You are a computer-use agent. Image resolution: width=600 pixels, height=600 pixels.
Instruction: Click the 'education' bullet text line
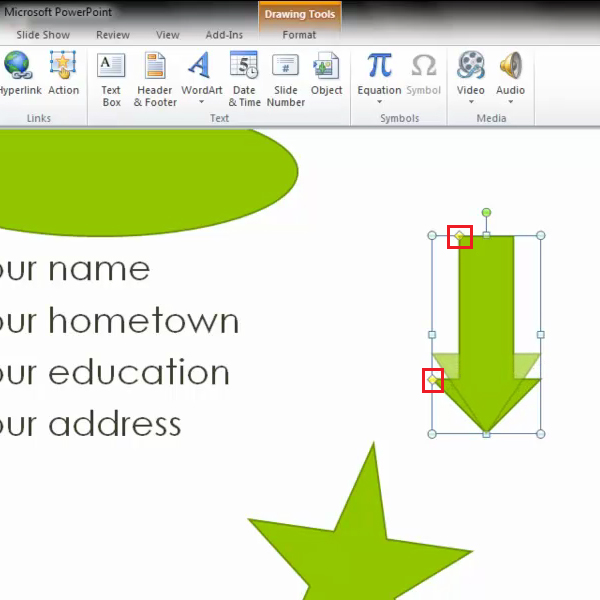coord(115,372)
